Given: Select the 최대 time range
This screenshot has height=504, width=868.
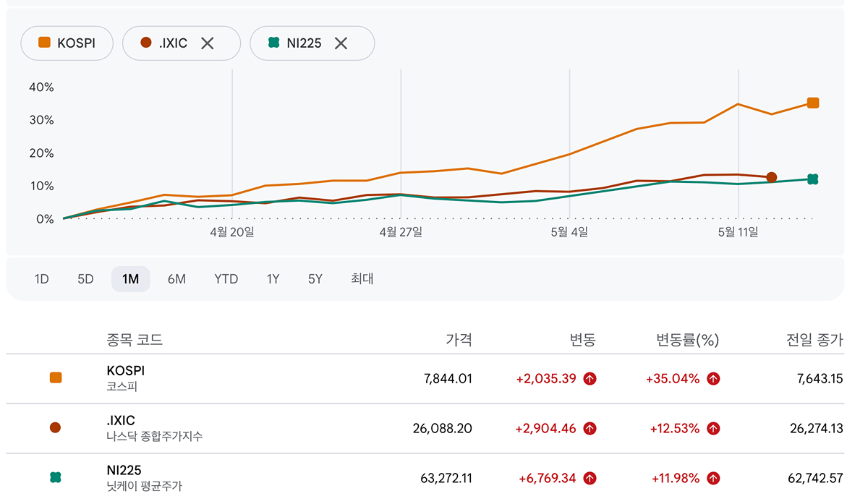Looking at the screenshot, I should click(x=362, y=279).
